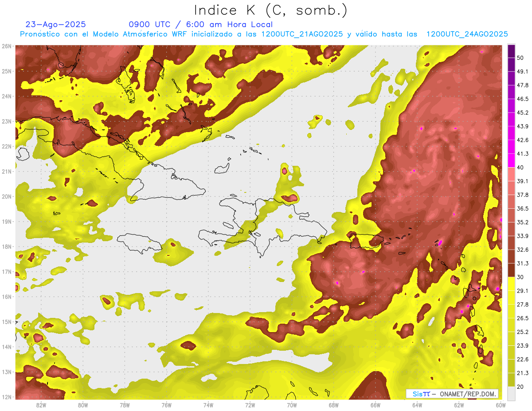Click the valid-until time '1200UTC_24AGO2025'
Viewport: 532px width, 411px height.
coord(467,34)
